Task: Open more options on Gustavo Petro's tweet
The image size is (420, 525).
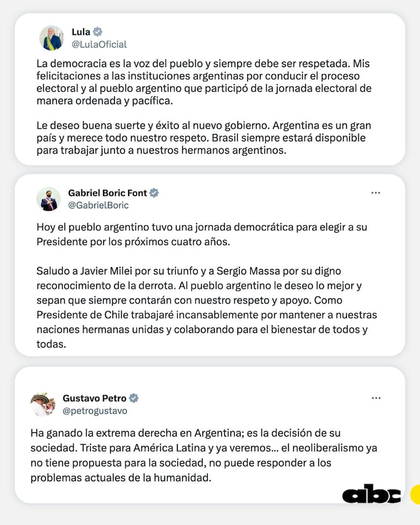Action: 376,398
